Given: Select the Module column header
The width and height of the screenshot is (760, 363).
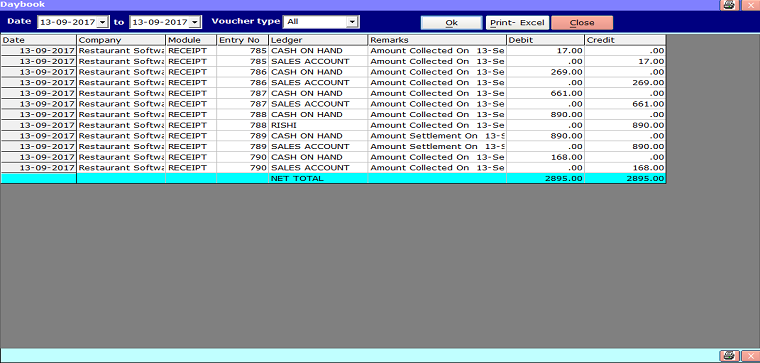Looking at the screenshot, I should coord(191,40).
